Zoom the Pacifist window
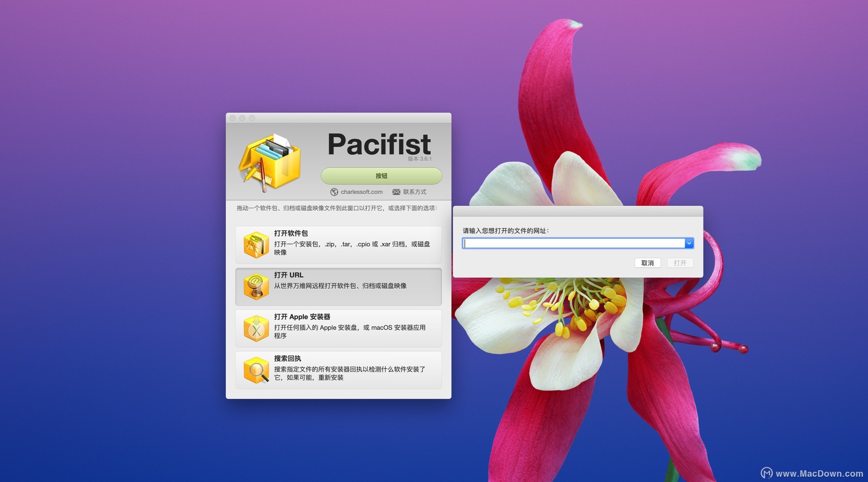Screen dimensions: 868x482 (x=252, y=118)
